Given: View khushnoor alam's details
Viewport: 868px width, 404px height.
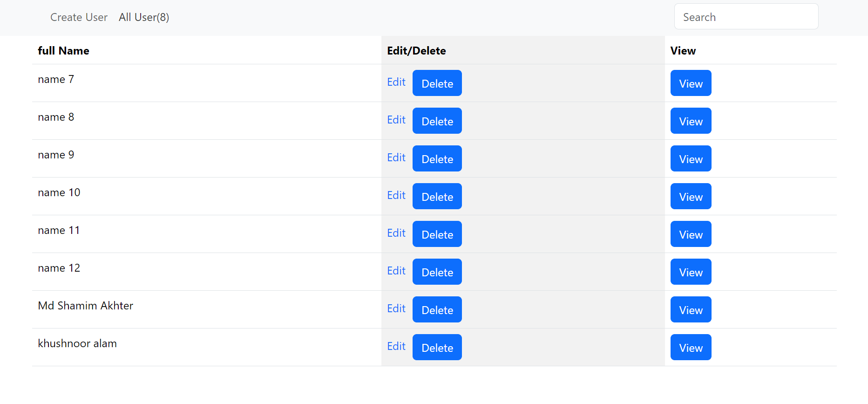Looking at the screenshot, I should 691,348.
